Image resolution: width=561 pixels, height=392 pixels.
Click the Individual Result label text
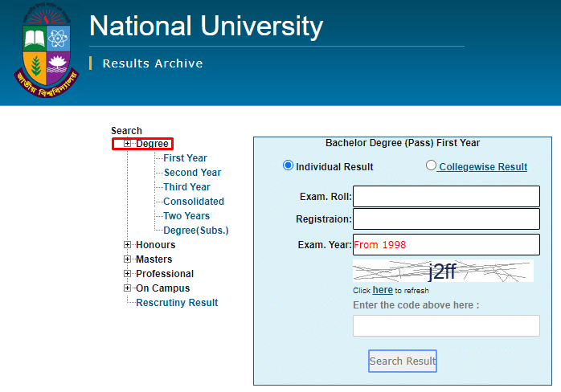pos(334,166)
